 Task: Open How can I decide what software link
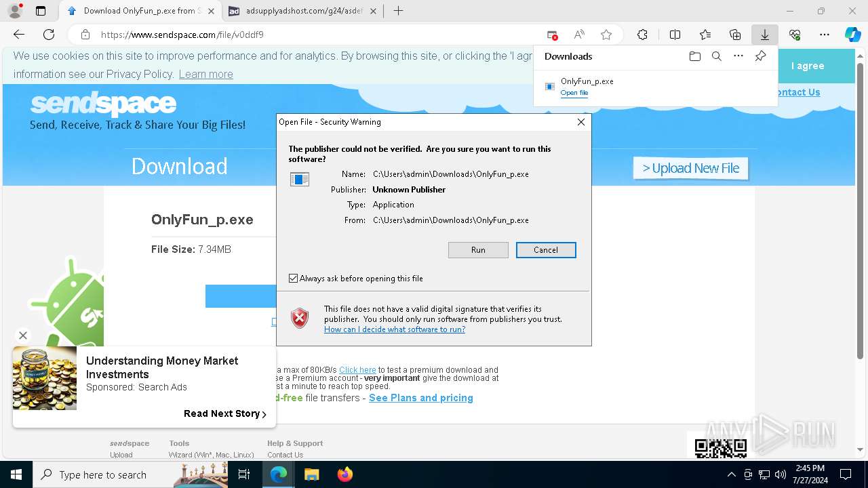coord(395,329)
